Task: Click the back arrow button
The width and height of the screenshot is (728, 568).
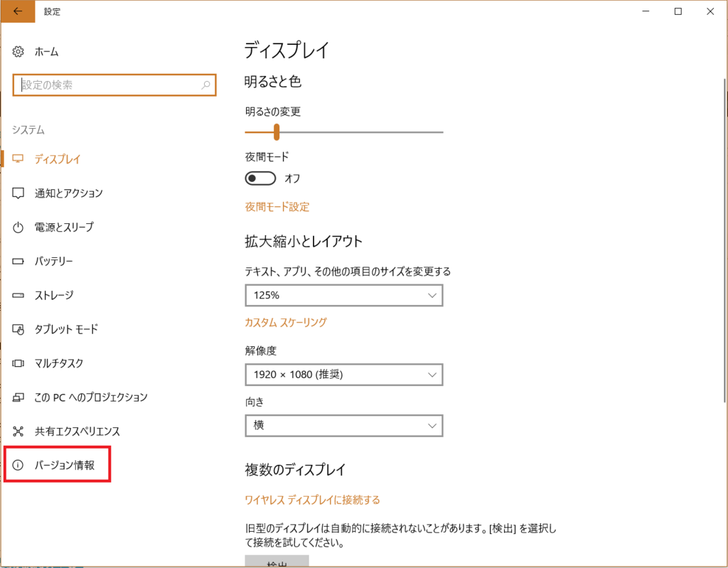Action: click(18, 11)
